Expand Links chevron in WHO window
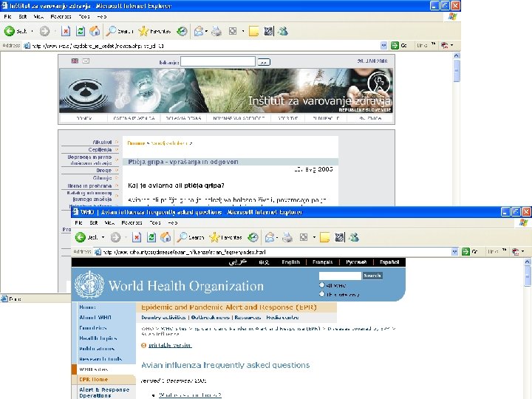Image resolution: width=532 pixels, height=399 pixels. pyautogui.click(x=504, y=250)
